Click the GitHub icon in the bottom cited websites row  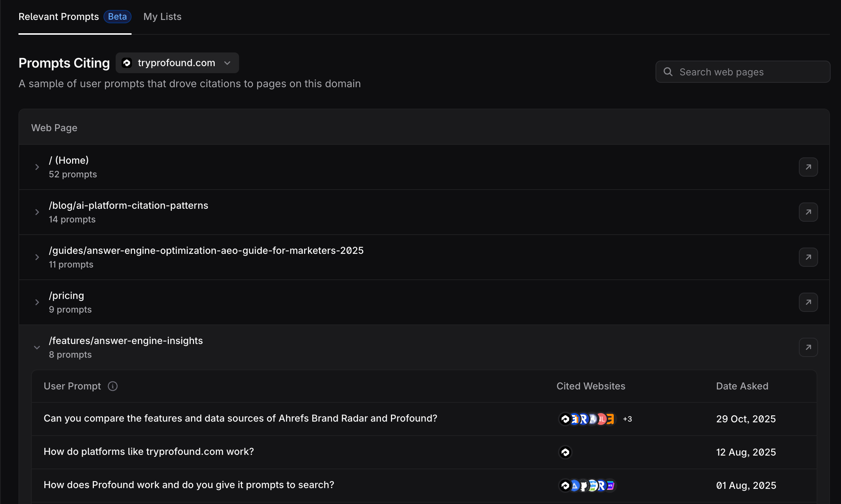click(584, 486)
